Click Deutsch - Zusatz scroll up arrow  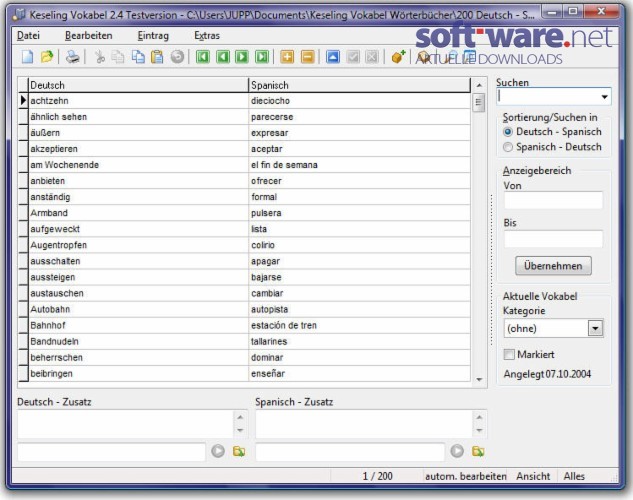coord(240,417)
